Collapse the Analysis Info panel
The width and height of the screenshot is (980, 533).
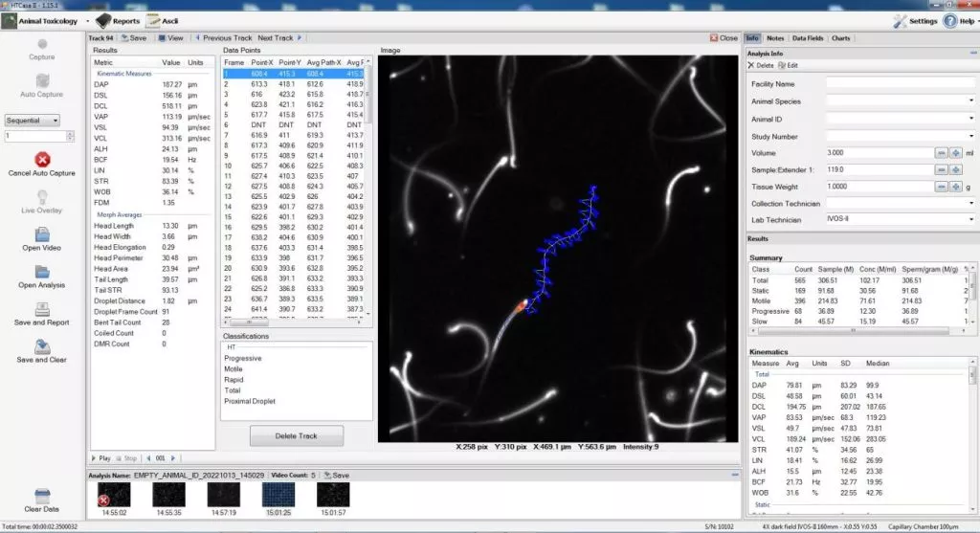click(x=973, y=54)
